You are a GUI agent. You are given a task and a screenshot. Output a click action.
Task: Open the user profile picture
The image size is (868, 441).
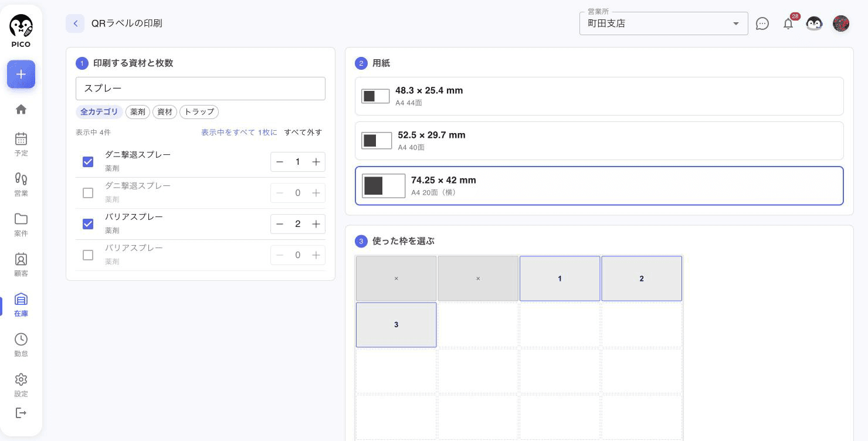841,23
